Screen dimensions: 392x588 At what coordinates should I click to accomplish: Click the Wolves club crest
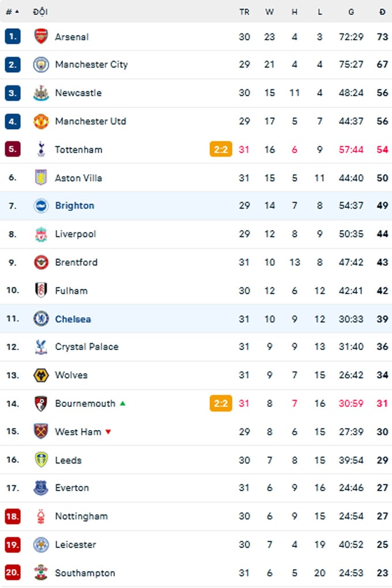click(x=41, y=375)
